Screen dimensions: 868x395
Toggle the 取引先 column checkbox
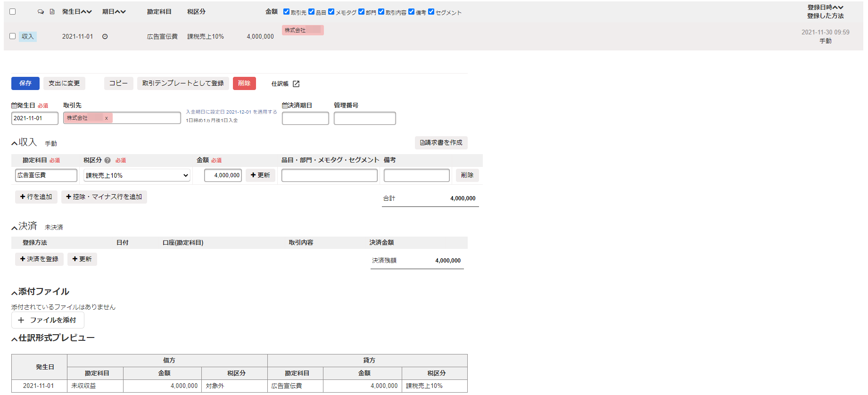click(x=286, y=12)
